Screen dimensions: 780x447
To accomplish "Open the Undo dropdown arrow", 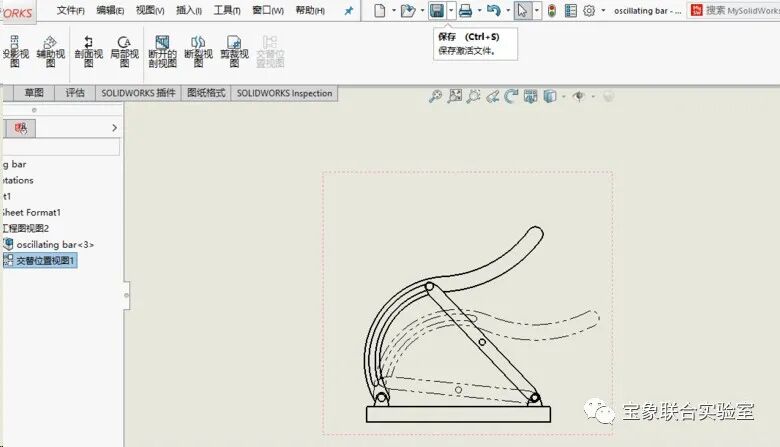I will [x=508, y=10].
